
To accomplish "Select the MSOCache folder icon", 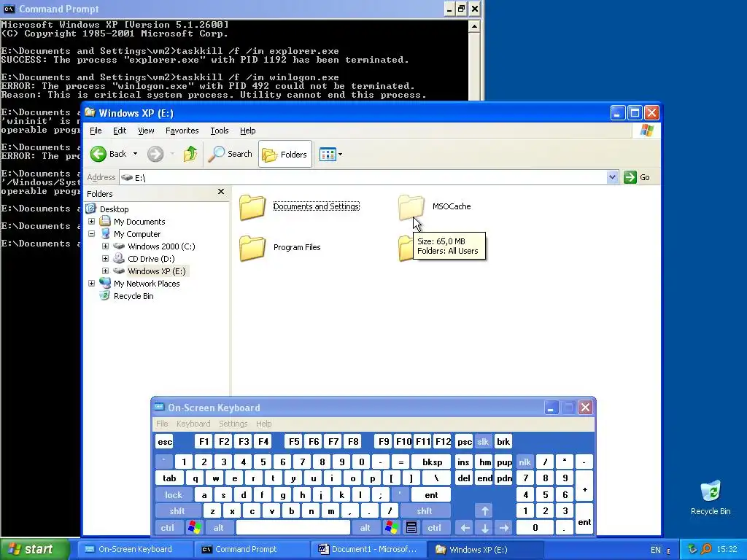I will 411,206.
